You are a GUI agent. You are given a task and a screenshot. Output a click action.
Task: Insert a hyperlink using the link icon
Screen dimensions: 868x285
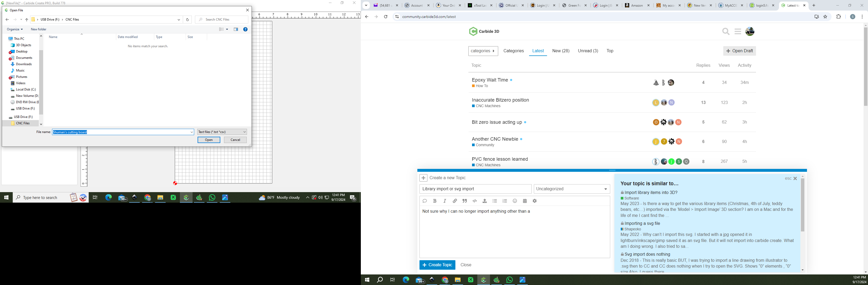[455, 201]
